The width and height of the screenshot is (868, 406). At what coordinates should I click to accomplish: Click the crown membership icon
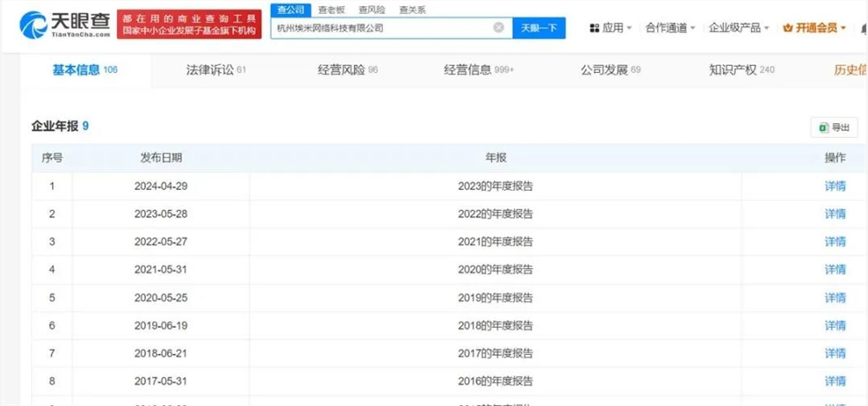click(788, 28)
